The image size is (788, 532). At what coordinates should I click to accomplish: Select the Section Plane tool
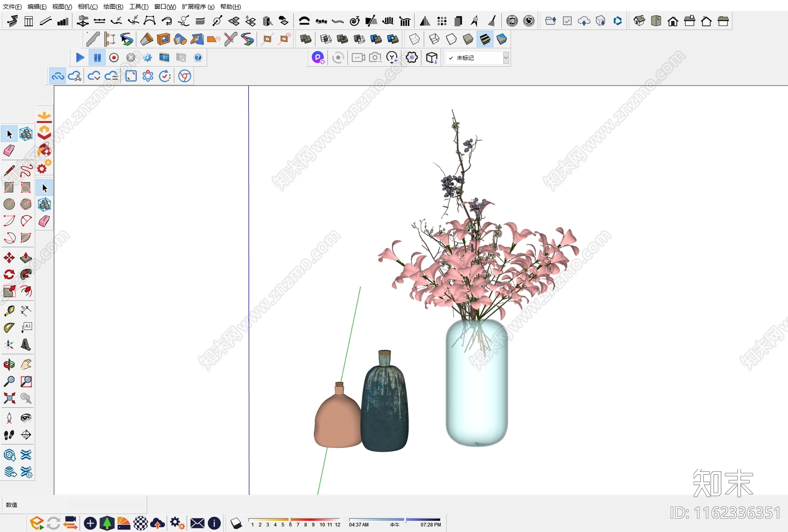click(26, 435)
